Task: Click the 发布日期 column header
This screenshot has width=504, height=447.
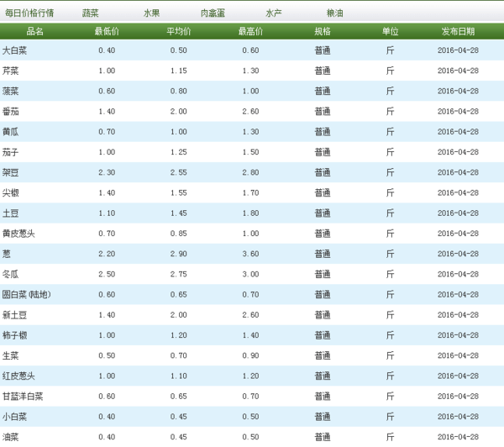Action: pos(458,31)
